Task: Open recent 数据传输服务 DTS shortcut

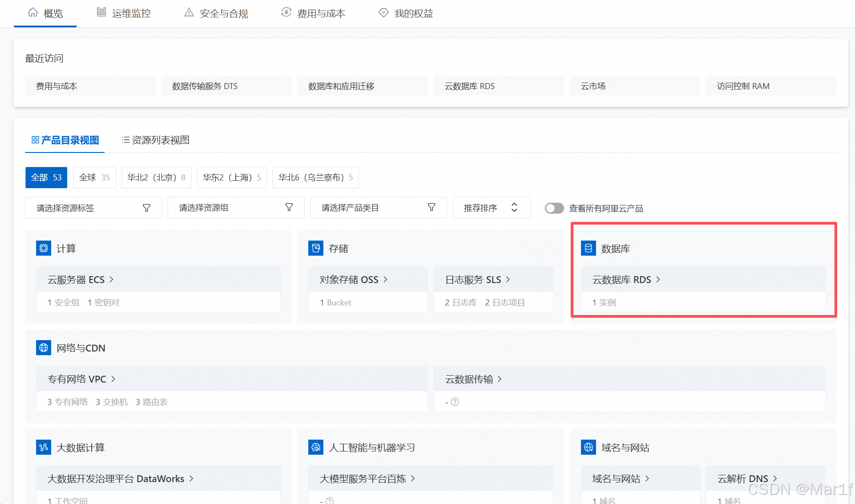Action: (227, 86)
